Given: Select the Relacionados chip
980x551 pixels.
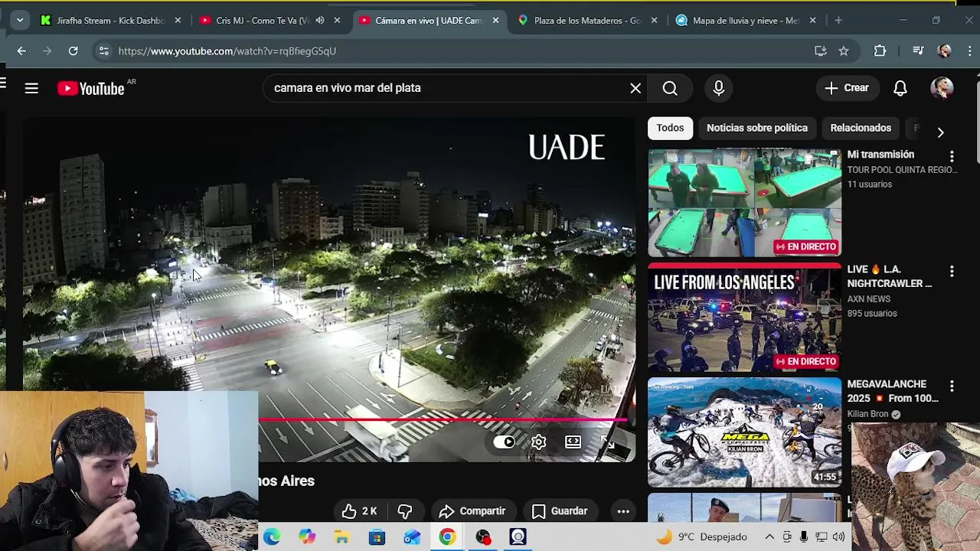Looking at the screenshot, I should coord(861,128).
